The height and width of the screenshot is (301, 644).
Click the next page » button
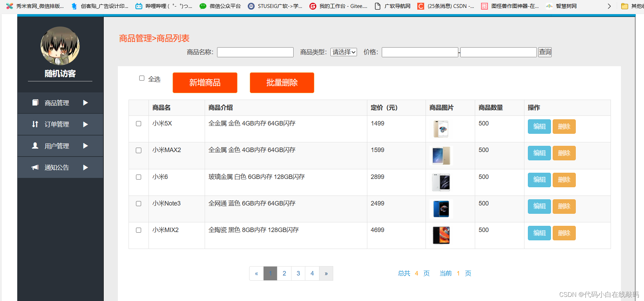click(326, 273)
